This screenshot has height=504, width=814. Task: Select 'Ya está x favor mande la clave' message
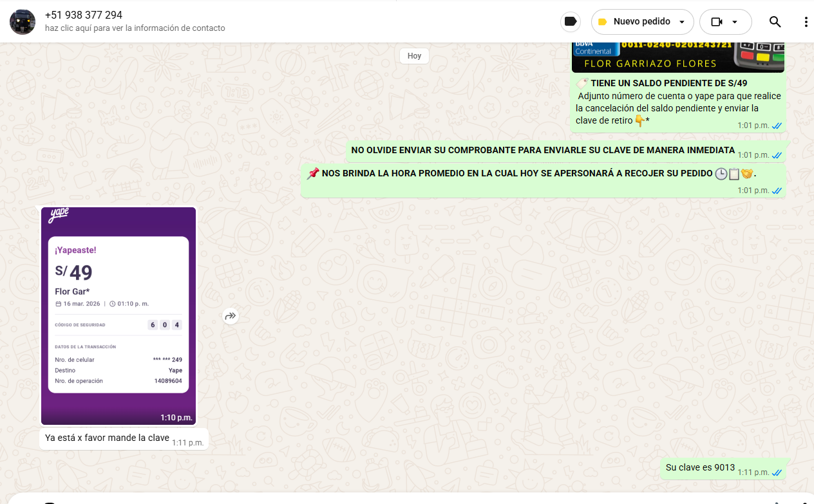click(x=107, y=438)
